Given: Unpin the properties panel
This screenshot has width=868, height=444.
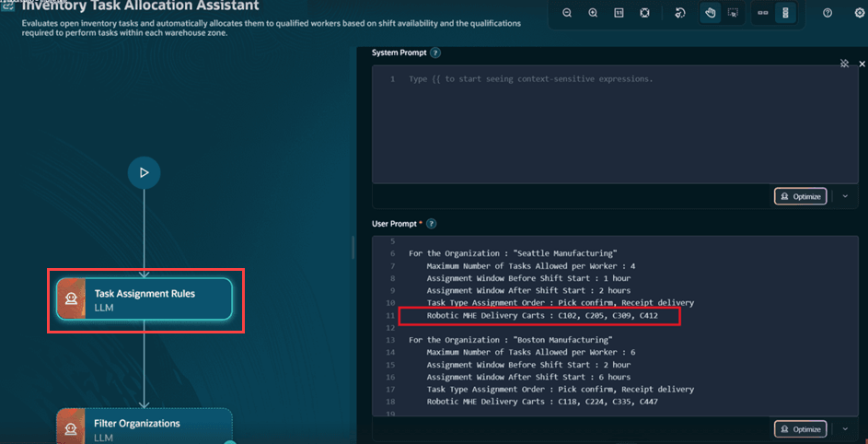Looking at the screenshot, I should (844, 64).
